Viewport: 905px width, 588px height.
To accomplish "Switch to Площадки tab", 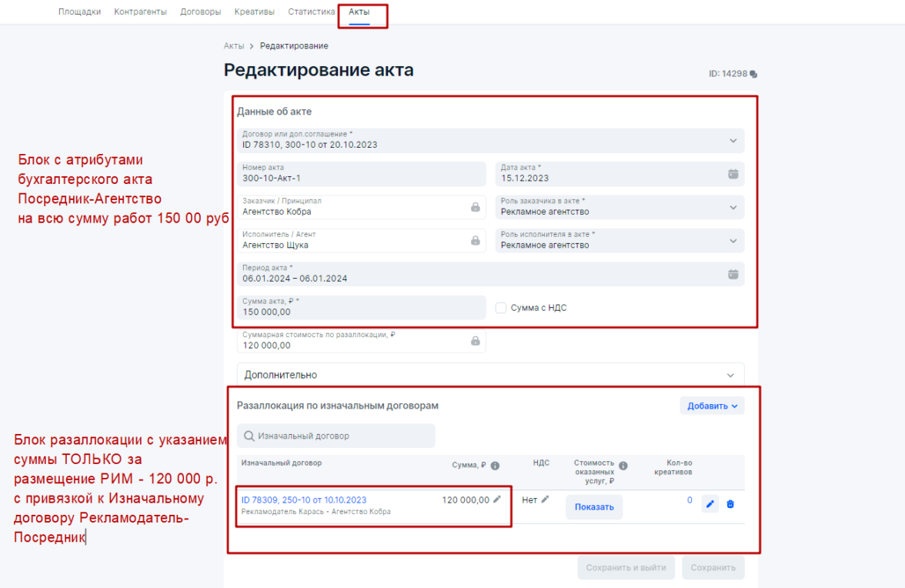I will 80,12.
